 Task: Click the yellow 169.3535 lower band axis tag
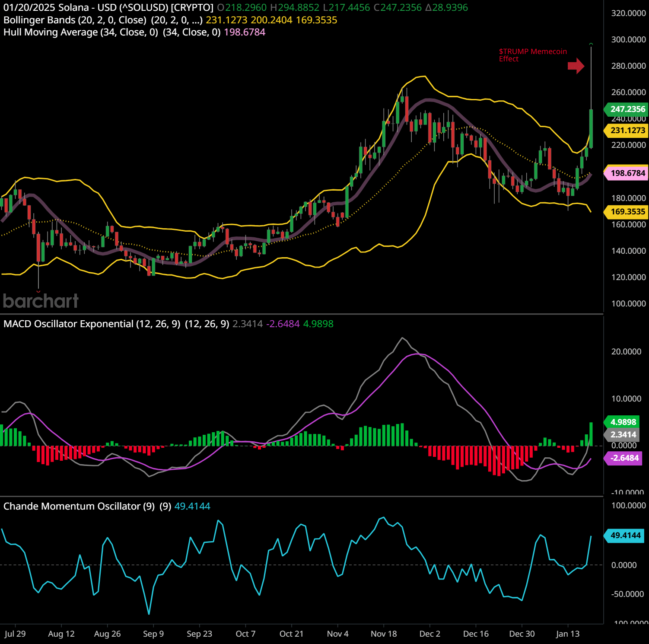[x=626, y=211]
